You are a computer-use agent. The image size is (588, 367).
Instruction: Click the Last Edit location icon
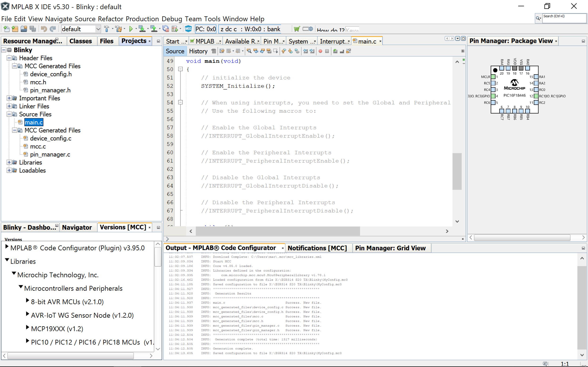point(222,51)
